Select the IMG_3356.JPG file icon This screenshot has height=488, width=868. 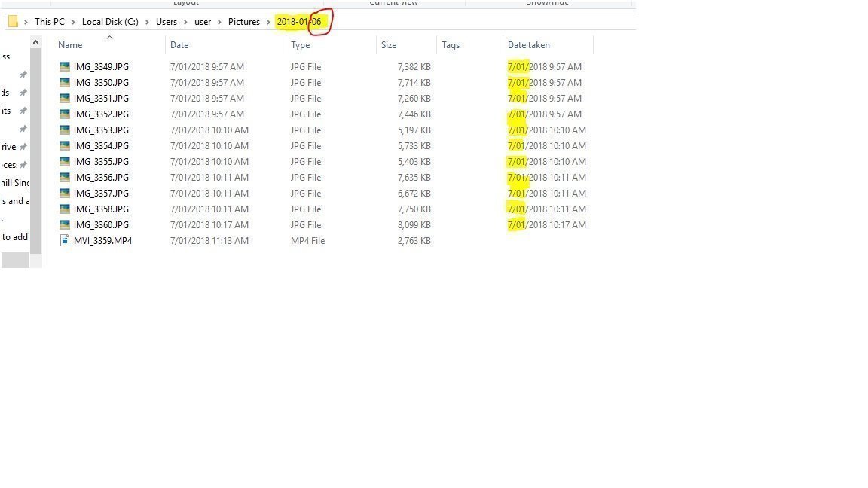point(65,177)
